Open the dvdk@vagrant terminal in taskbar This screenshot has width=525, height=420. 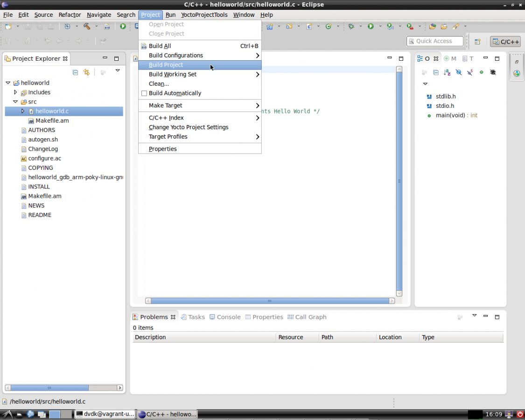105,414
